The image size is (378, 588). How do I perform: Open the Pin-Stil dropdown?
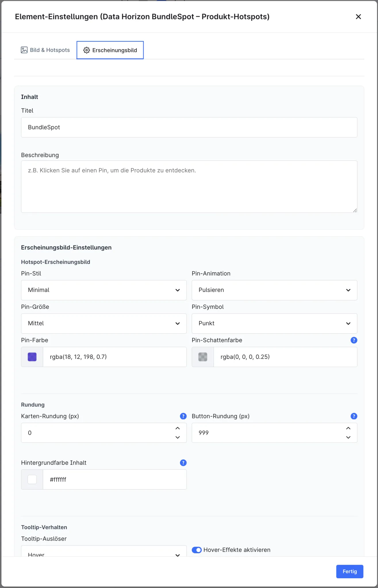104,290
